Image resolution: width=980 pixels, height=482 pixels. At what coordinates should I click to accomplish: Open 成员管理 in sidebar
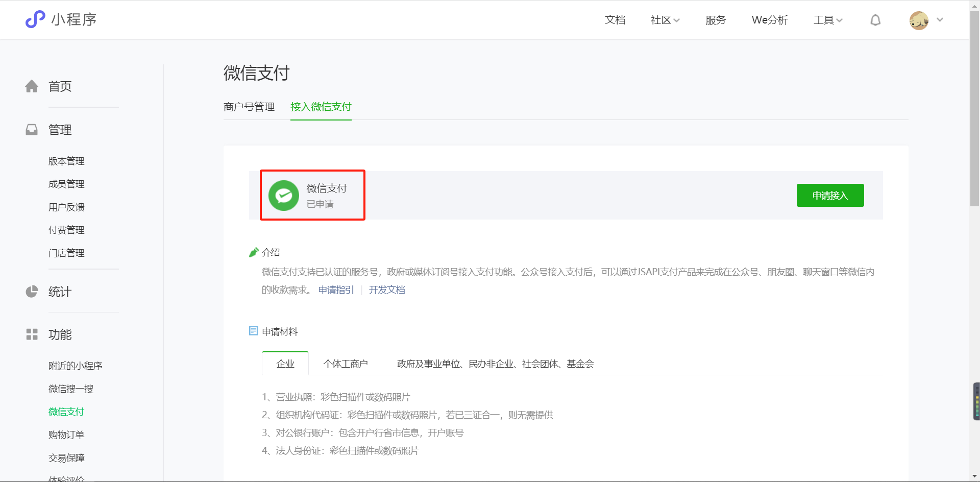[66, 184]
